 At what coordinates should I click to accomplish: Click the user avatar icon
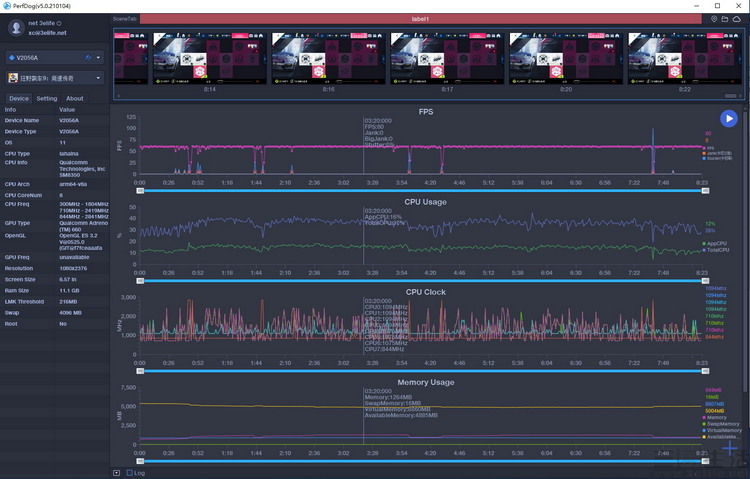(x=16, y=28)
